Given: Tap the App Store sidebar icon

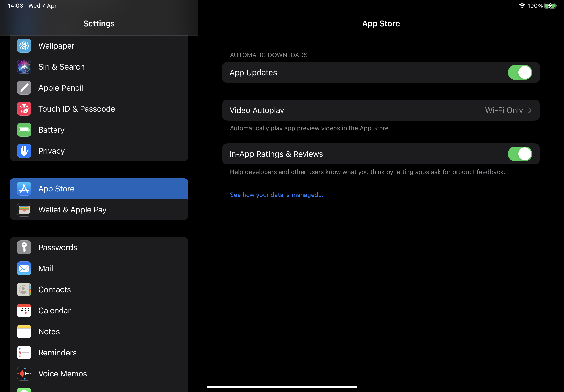Looking at the screenshot, I should click(x=24, y=189).
